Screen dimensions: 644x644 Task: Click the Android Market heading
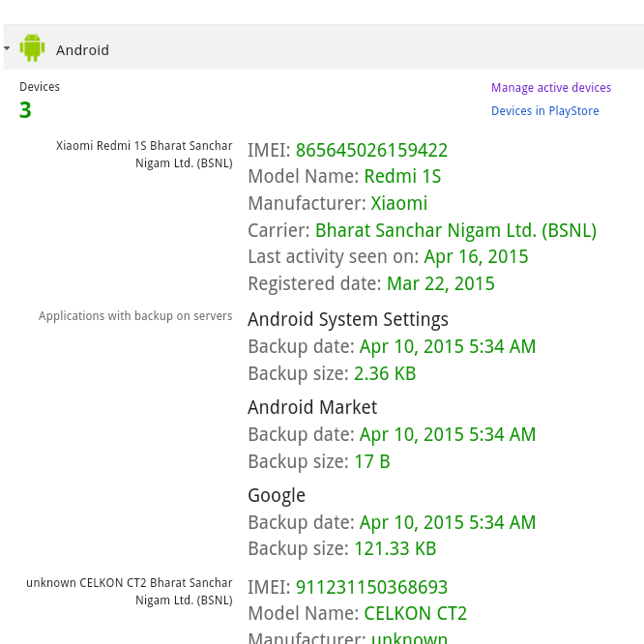point(312,407)
